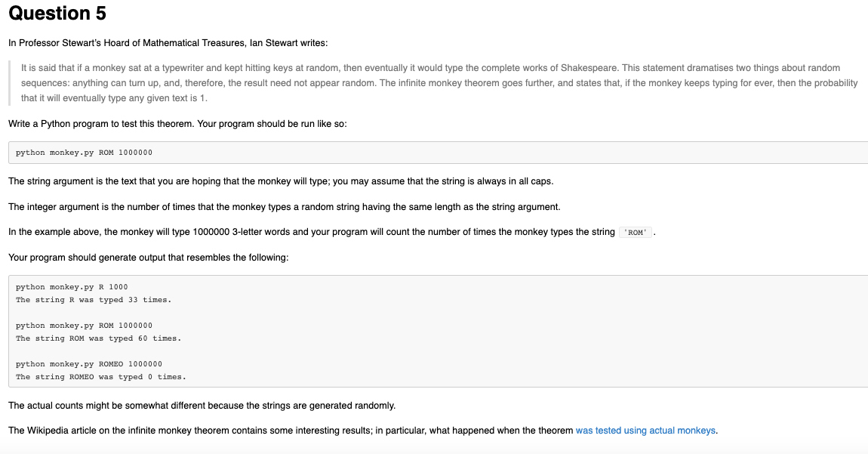Image resolution: width=868 pixels, height=454 pixels.
Task: Click "The string ROMEO was typed 0 times."
Action: click(101, 376)
